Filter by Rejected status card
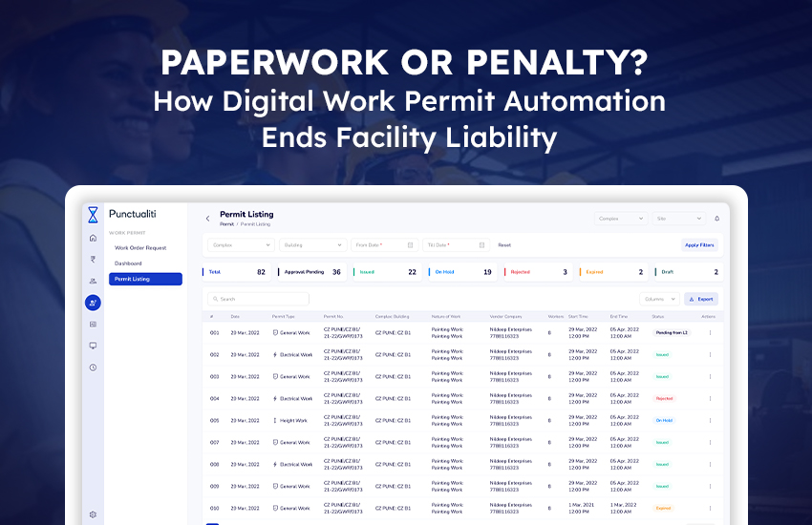Viewport: 812px width, 525px height. point(539,272)
